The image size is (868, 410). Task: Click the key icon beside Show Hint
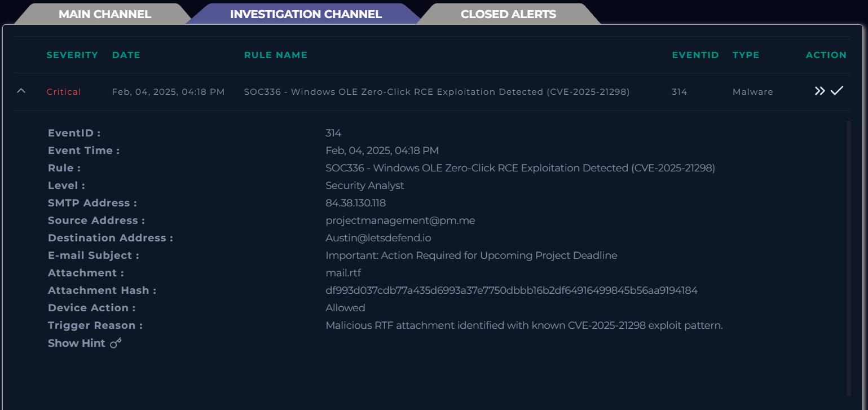[x=116, y=343]
